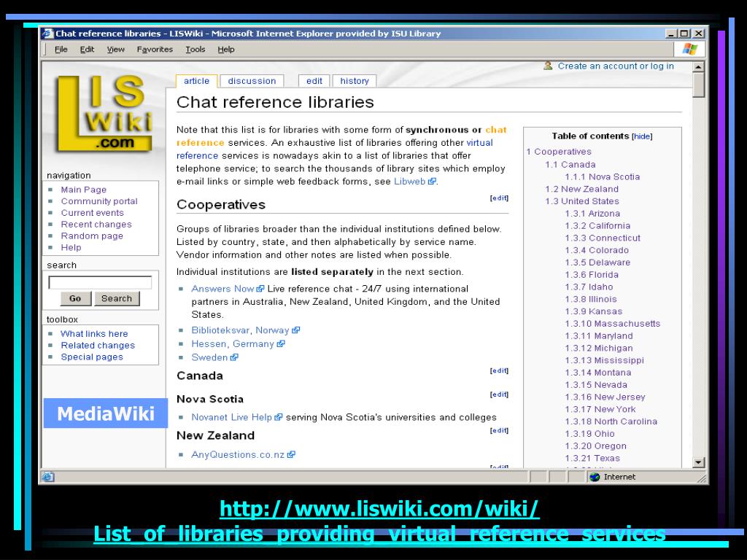747x560 pixels.
Task: Open AnyQuestions.co.nz link
Action: (x=238, y=455)
